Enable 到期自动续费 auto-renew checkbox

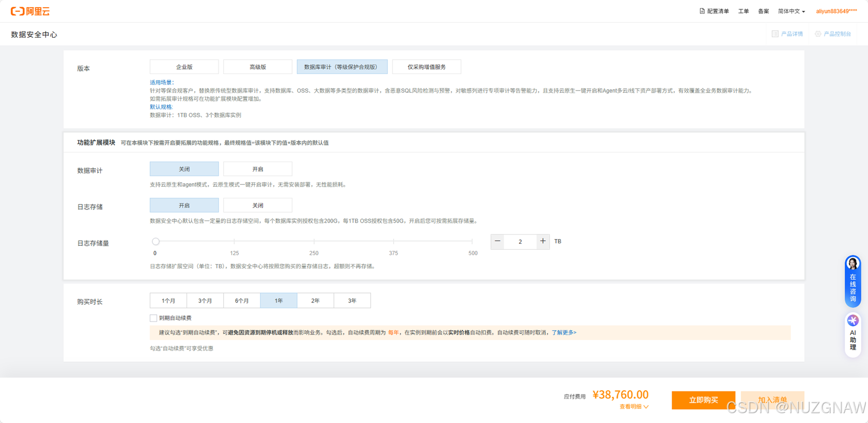click(153, 318)
